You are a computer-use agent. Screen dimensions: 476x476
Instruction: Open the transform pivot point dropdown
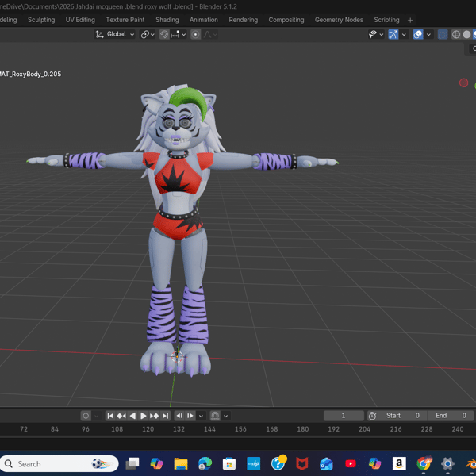148,34
